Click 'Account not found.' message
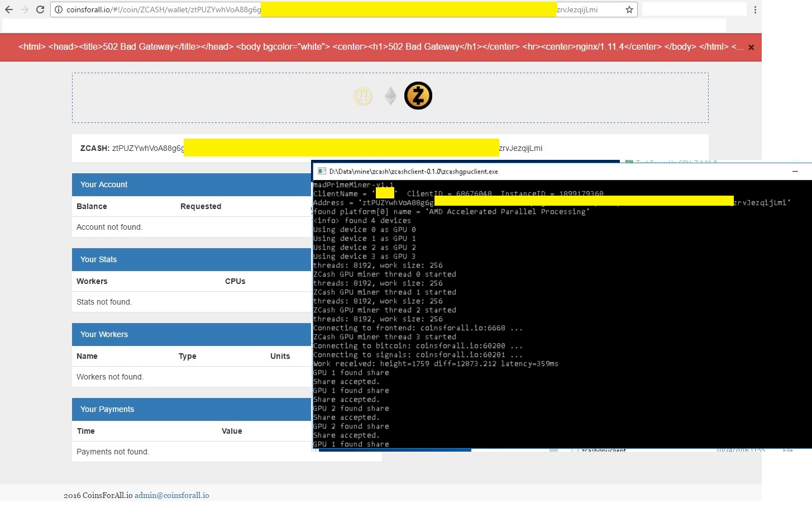Image resolution: width=812 pixels, height=512 pixels. (x=109, y=227)
